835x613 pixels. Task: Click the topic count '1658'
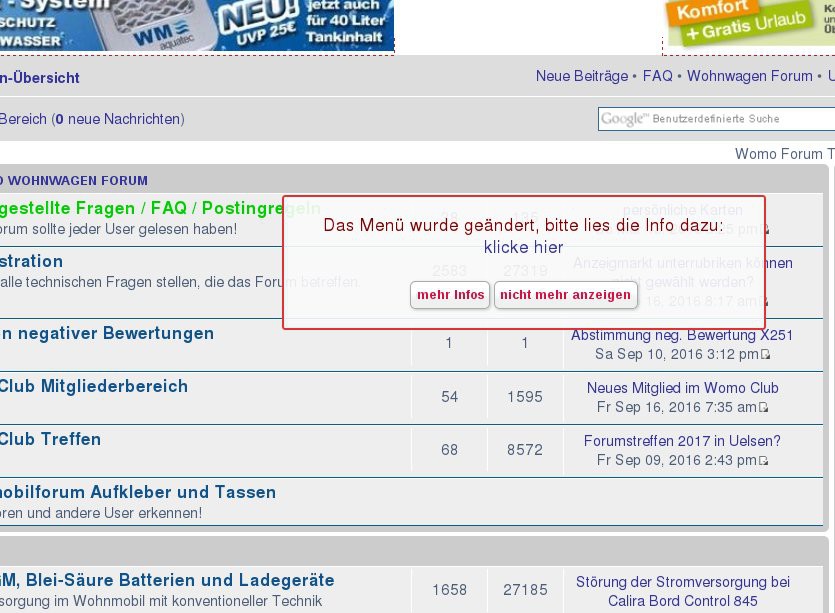[x=449, y=590]
